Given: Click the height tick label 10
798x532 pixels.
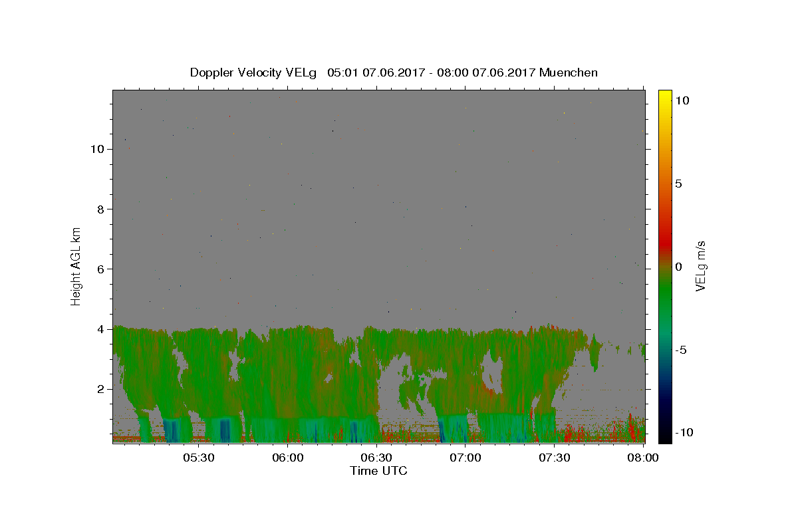Looking at the screenshot, I should [96, 149].
